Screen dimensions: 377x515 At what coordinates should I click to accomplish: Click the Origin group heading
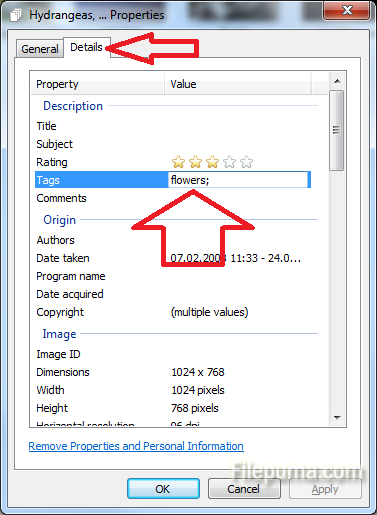coord(60,220)
